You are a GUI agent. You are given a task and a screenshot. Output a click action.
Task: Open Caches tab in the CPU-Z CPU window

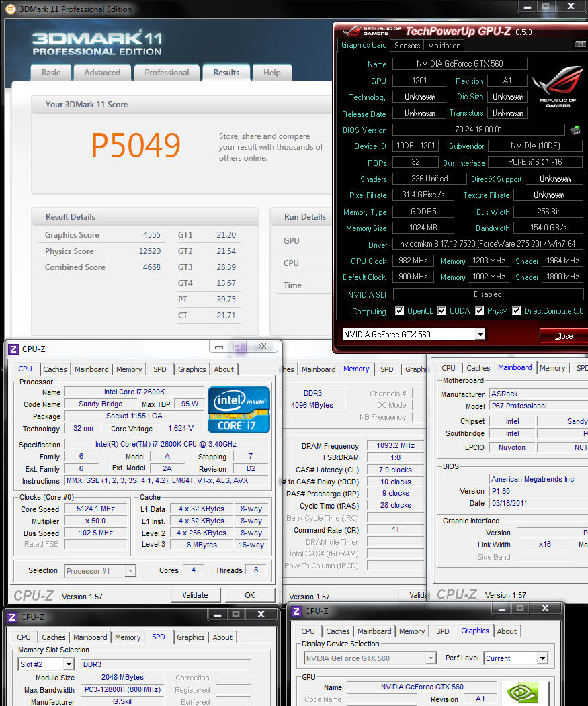pos(55,369)
